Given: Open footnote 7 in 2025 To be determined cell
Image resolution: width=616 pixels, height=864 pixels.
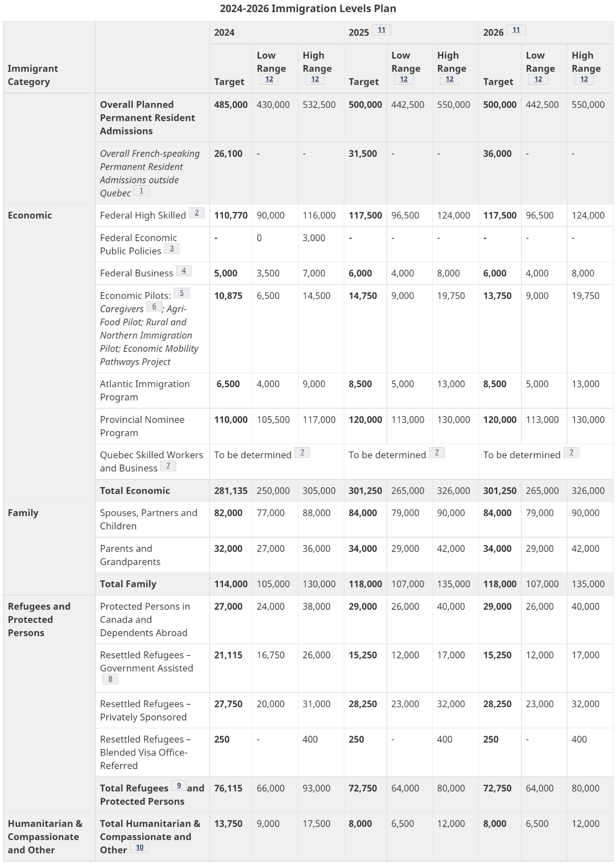Looking at the screenshot, I should [x=436, y=452].
